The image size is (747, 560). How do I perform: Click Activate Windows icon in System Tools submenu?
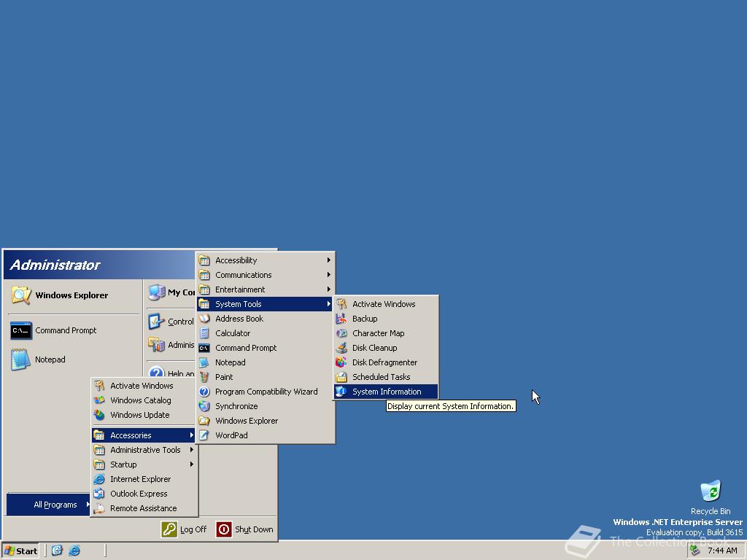[x=341, y=304]
